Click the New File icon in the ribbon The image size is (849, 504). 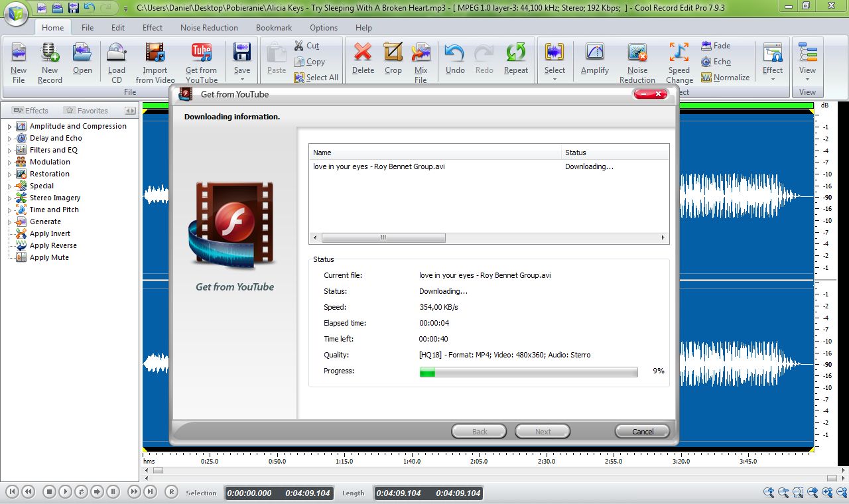pos(19,53)
